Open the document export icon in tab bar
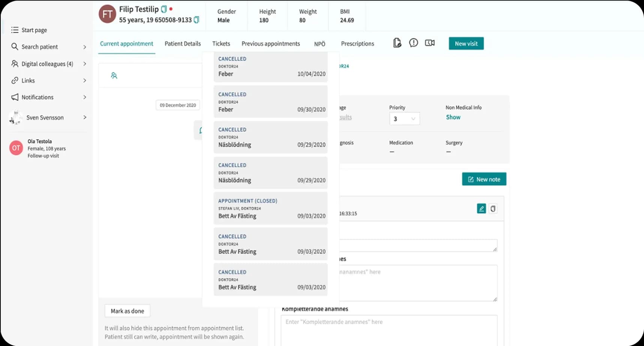This screenshot has width=644, height=346. (397, 43)
